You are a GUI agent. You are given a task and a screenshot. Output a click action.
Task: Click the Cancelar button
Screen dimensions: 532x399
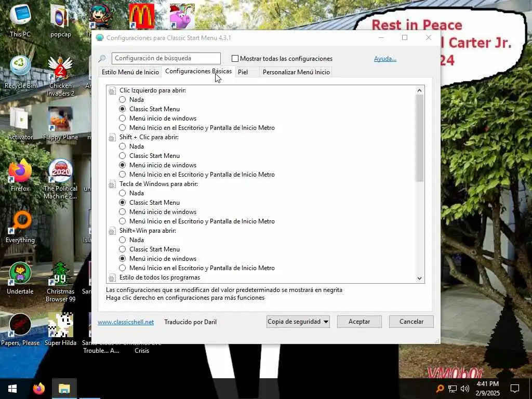(x=411, y=322)
